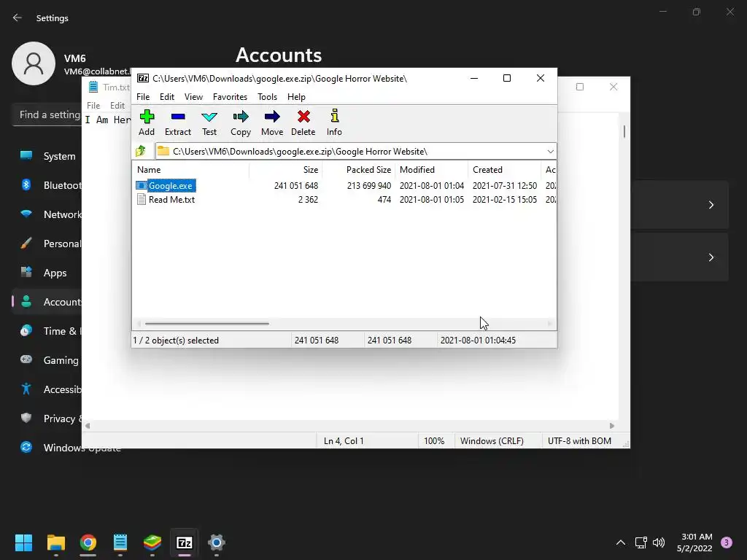
Task: Click the Accounts item in Settings sidebar
Action: click(48, 302)
